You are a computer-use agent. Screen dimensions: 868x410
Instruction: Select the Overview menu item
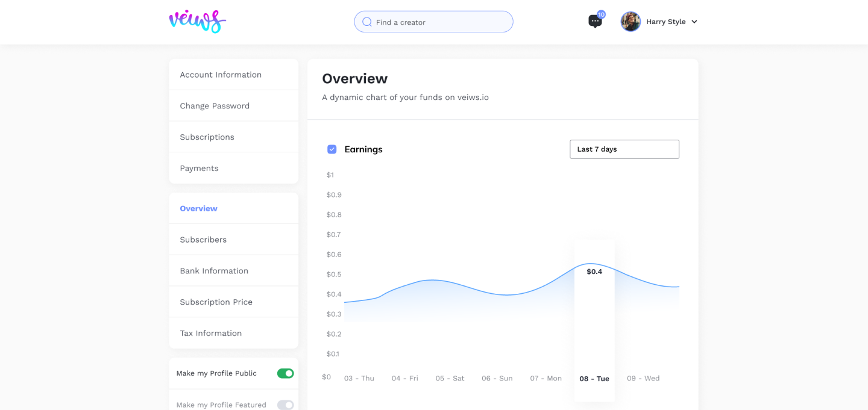[233, 208]
